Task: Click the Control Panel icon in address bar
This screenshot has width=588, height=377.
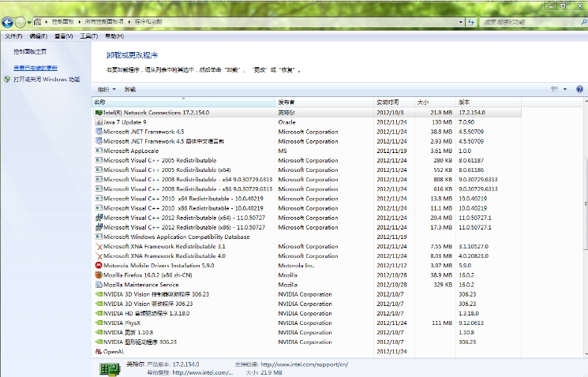Action: coord(38,22)
